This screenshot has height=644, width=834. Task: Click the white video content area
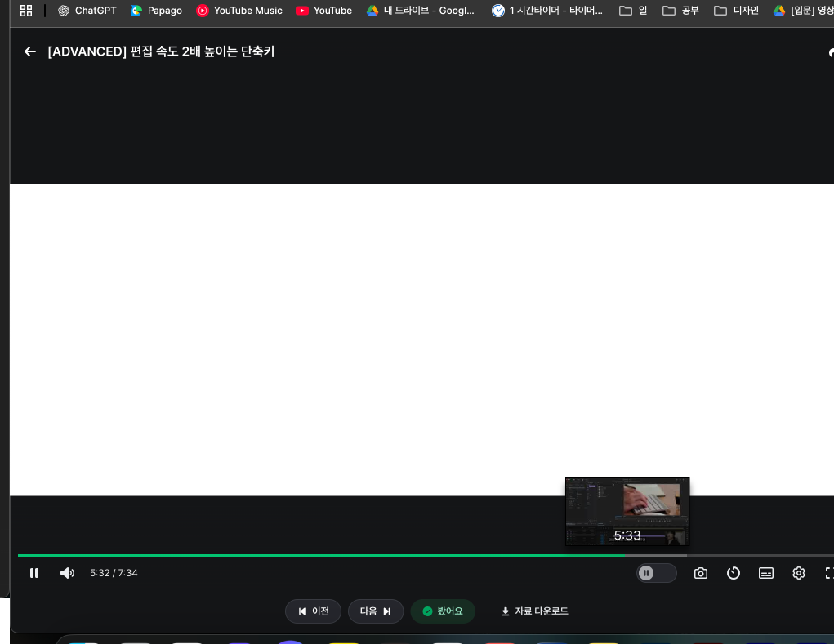click(x=421, y=340)
